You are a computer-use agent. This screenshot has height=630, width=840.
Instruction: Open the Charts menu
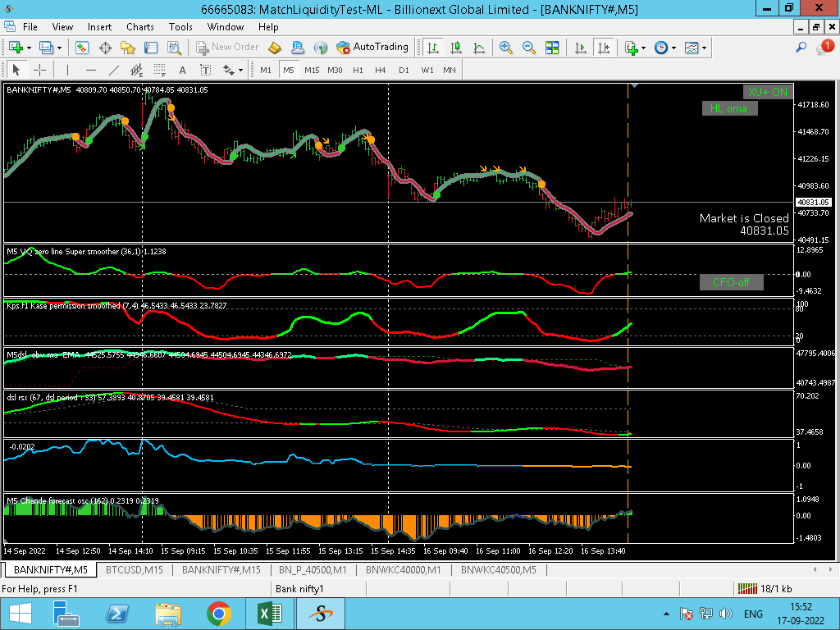(x=139, y=27)
